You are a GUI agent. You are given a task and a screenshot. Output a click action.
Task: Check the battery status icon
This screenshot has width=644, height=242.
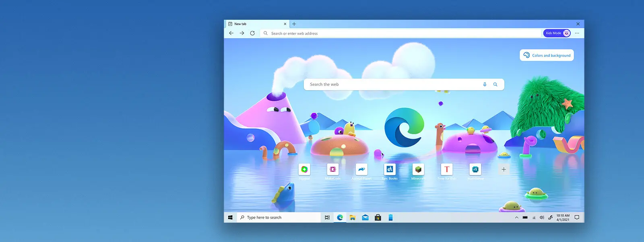[525, 217]
